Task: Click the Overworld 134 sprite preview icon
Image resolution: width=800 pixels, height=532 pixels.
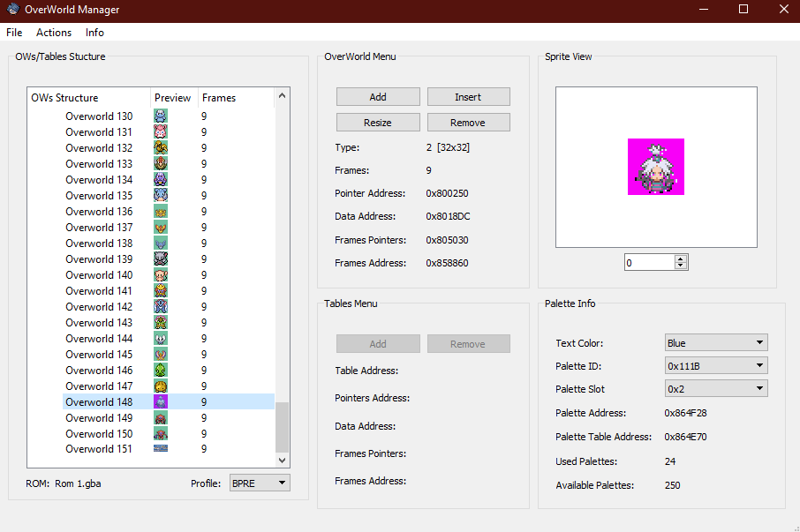Action: tap(161, 180)
